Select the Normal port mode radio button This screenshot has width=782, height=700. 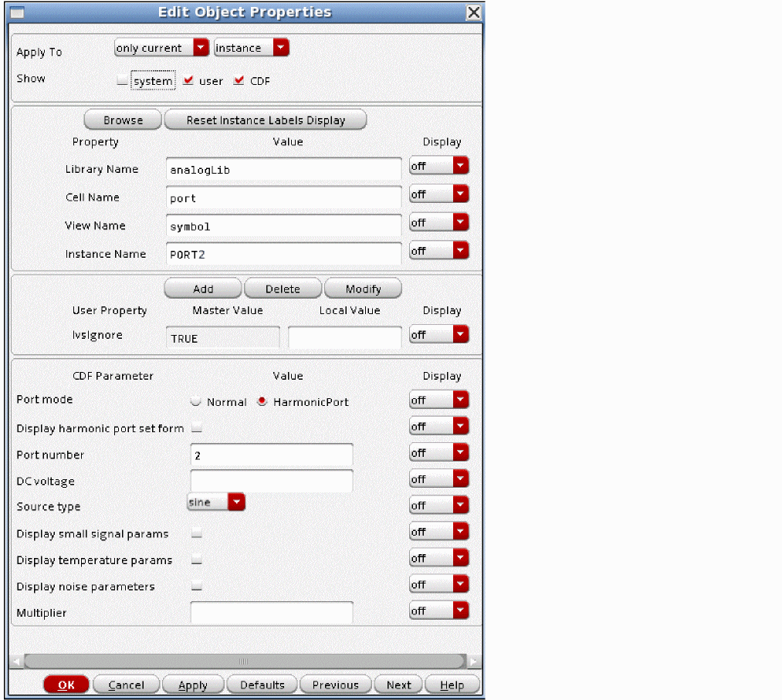[195, 402]
